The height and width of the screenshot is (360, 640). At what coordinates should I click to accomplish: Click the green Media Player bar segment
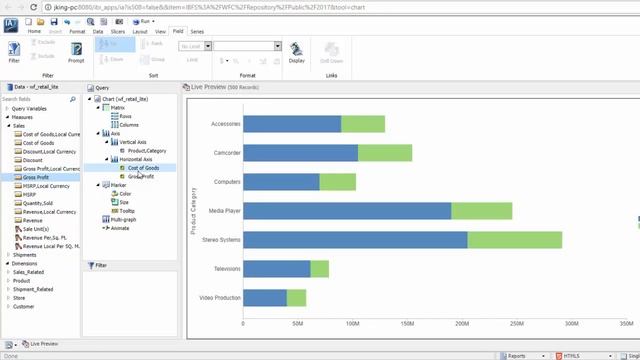click(x=482, y=211)
